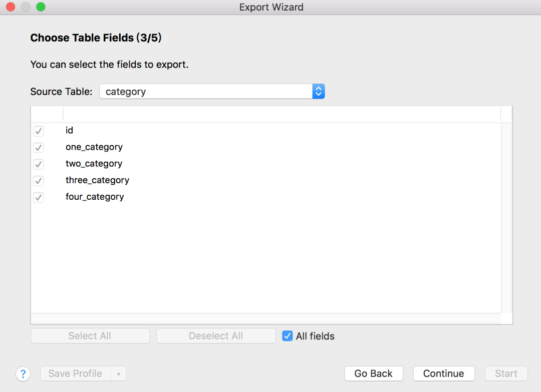Click the Start button
Viewport: 541px width, 392px height.
(506, 373)
